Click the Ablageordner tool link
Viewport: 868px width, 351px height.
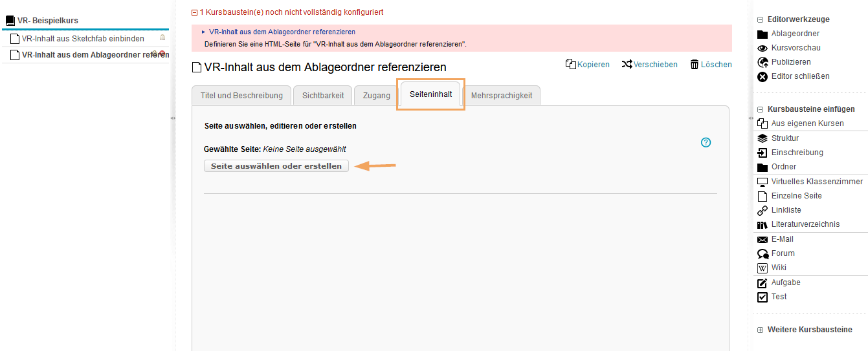tap(796, 34)
